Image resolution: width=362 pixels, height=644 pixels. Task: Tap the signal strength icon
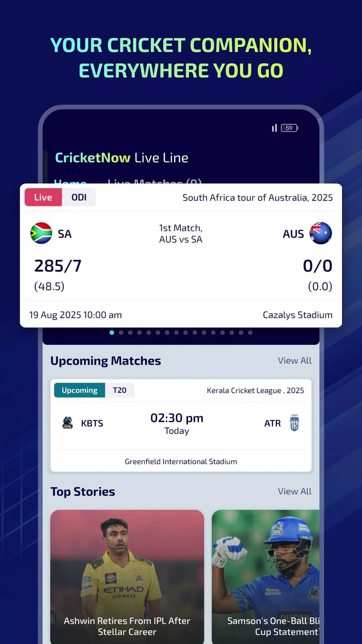pyautogui.click(x=274, y=128)
